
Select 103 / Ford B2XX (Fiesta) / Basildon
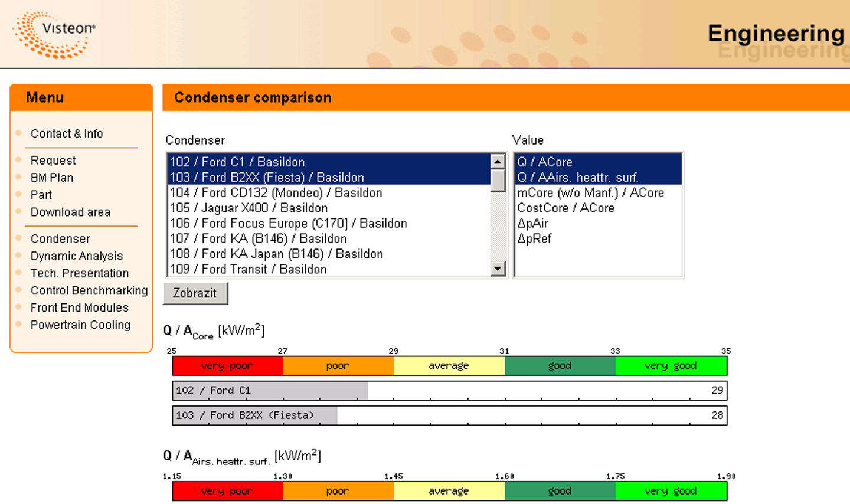point(329,177)
